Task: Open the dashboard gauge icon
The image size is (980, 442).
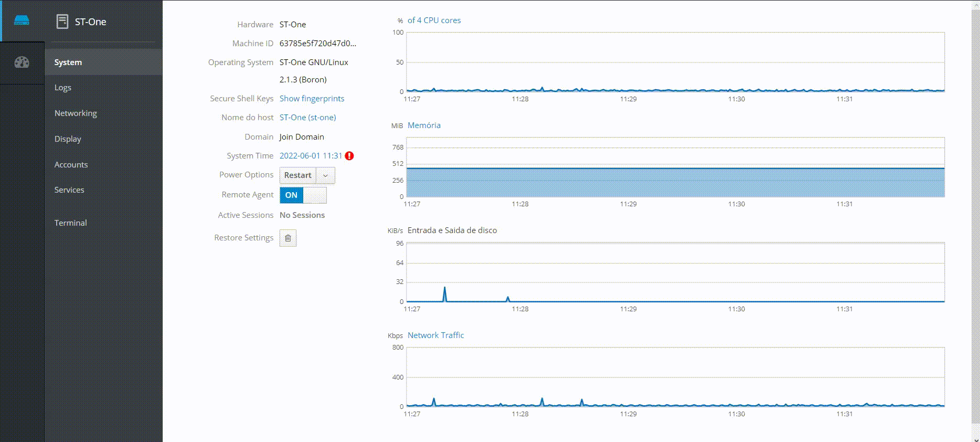Action: (x=22, y=62)
